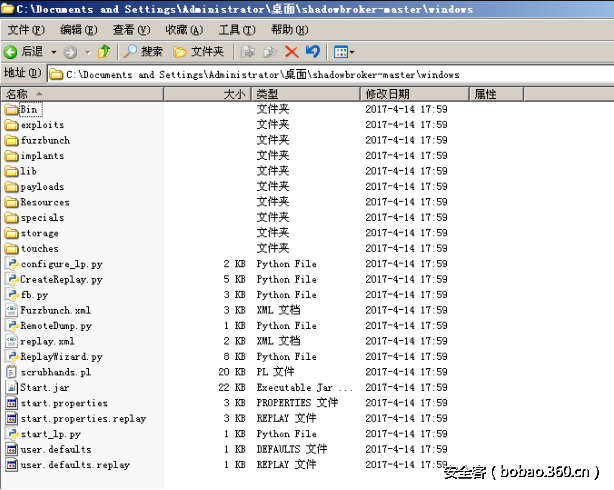The height and width of the screenshot is (490, 614).
Task: Click the red Delete X icon
Action: coord(292,52)
